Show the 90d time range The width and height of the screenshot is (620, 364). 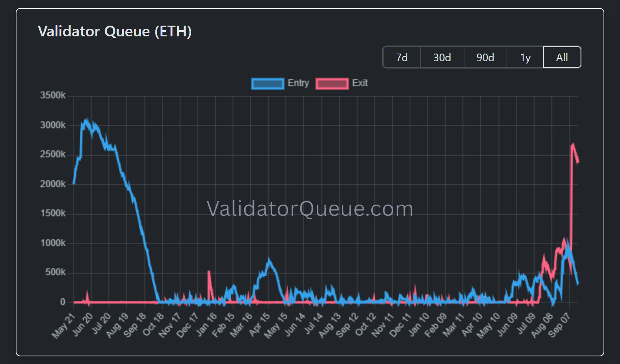(485, 57)
